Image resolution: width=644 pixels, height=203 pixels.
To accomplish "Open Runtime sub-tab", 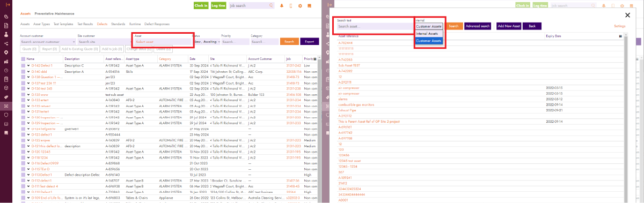I will coord(135,24).
